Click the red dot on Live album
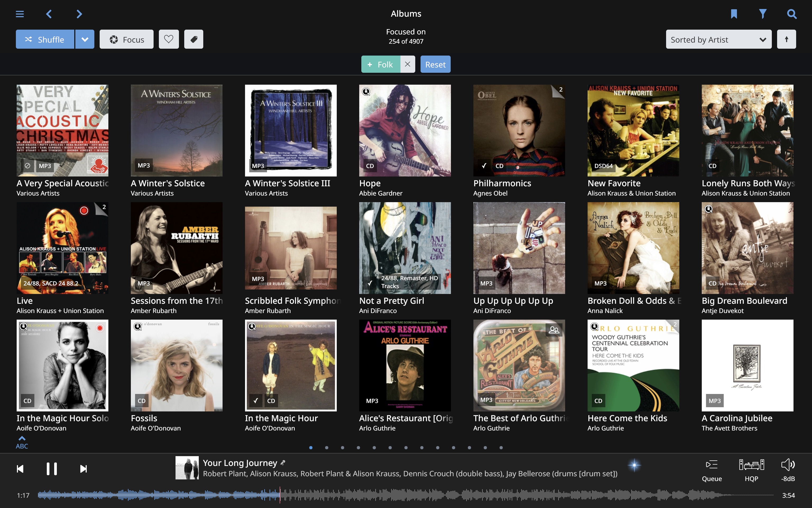 (84, 211)
